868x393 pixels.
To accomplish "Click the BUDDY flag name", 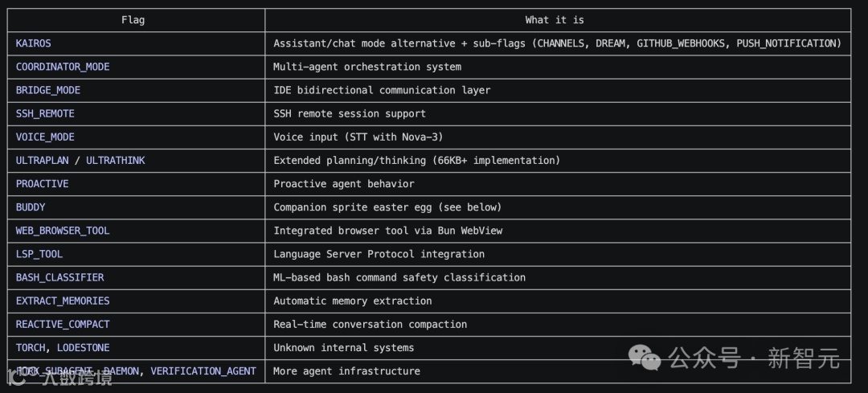I will (31, 207).
